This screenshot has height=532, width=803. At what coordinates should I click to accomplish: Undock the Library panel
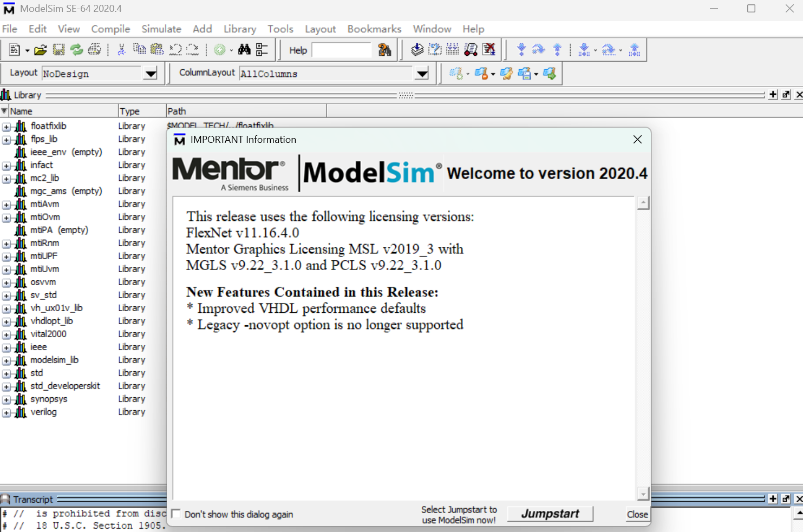(786, 95)
